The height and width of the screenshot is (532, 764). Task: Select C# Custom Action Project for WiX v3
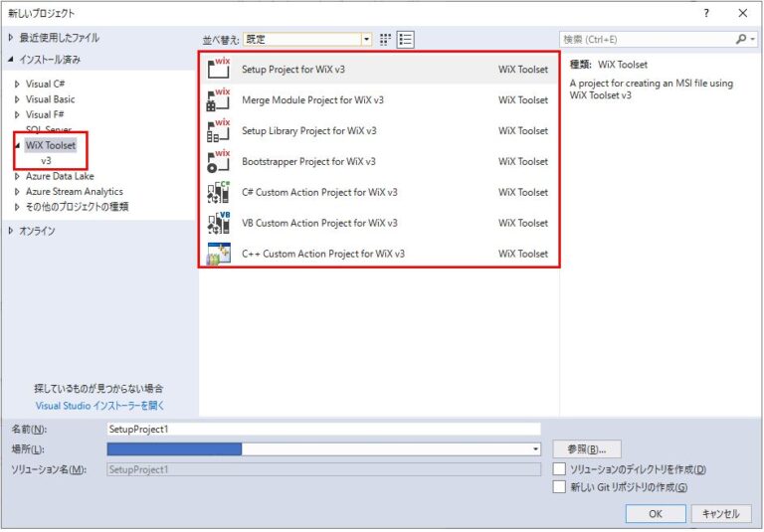point(319,192)
